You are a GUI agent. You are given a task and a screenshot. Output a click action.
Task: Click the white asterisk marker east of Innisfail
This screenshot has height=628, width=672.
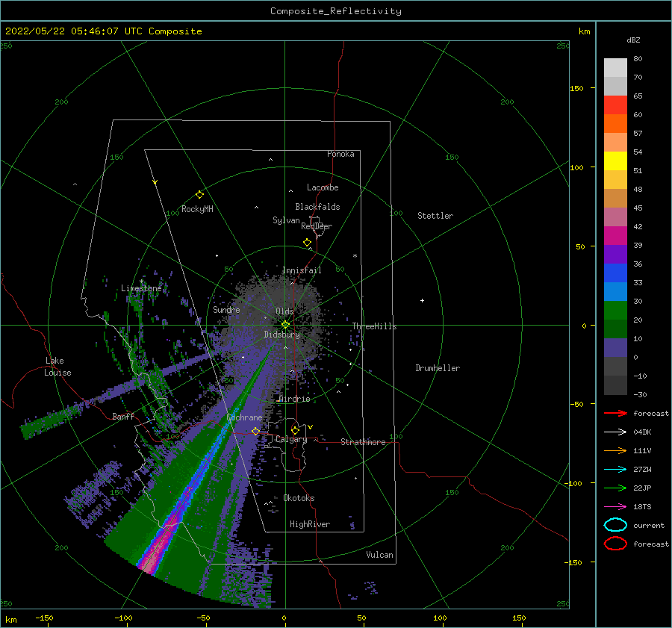(x=355, y=256)
